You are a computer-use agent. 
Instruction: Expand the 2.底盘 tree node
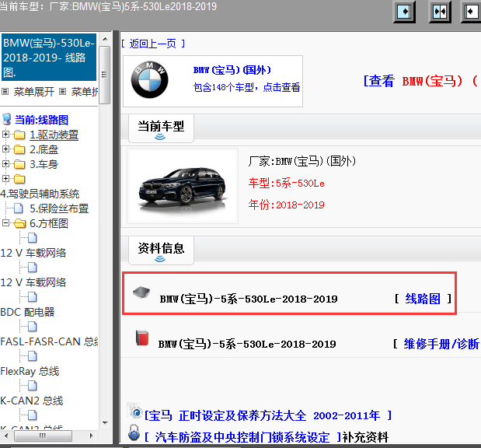tap(5, 149)
